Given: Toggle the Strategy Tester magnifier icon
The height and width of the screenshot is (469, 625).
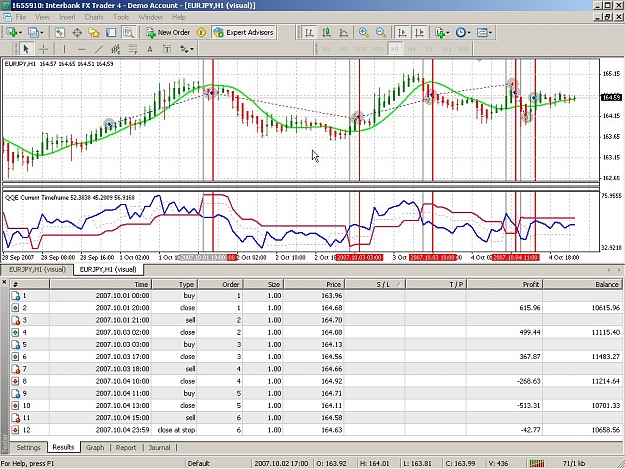Looking at the screenshot, I should click(x=128, y=33).
